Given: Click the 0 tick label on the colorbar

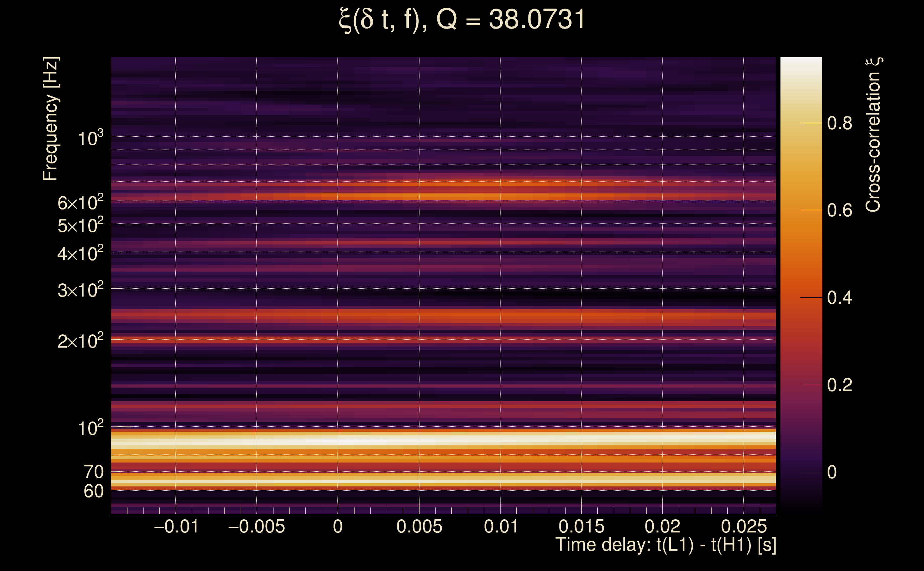Looking at the screenshot, I should tap(832, 473).
